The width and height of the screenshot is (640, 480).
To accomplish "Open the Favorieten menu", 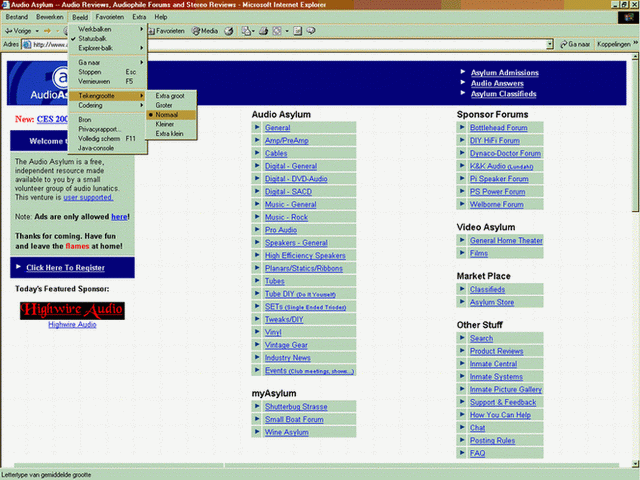I will coord(110,17).
